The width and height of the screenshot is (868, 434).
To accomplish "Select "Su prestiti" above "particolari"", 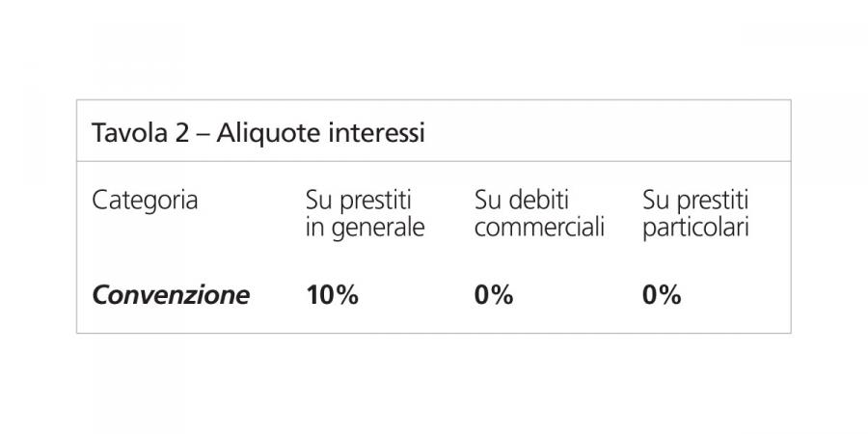I will click(695, 201).
